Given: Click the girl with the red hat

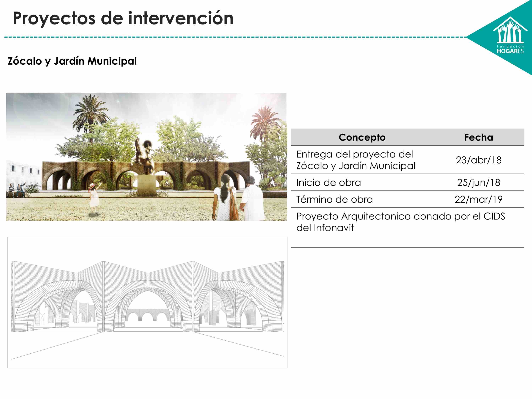Looking at the screenshot, I should pos(94,197).
